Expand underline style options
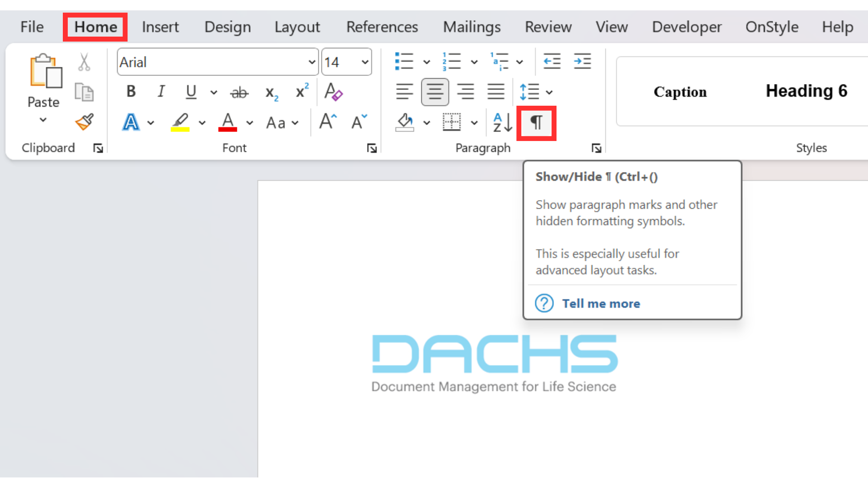Screen dimensions: 868x488 click(214, 93)
